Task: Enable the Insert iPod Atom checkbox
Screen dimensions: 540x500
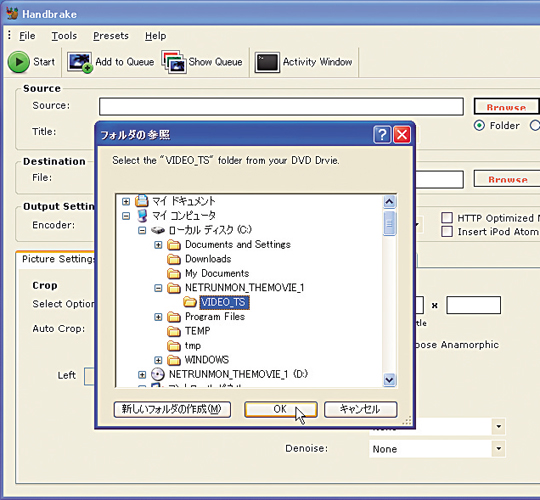Action: [447, 231]
